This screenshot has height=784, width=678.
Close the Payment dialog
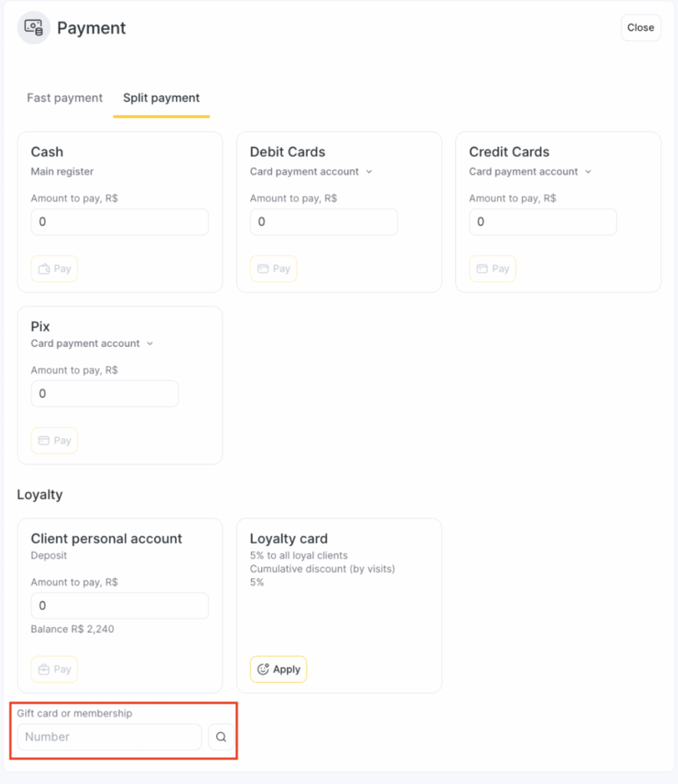click(x=640, y=28)
